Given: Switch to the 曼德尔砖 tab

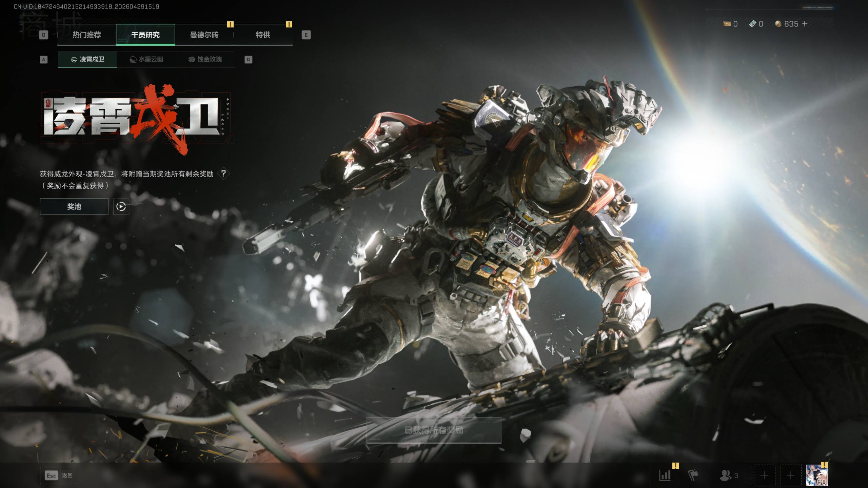Looking at the screenshot, I should pyautogui.click(x=204, y=35).
